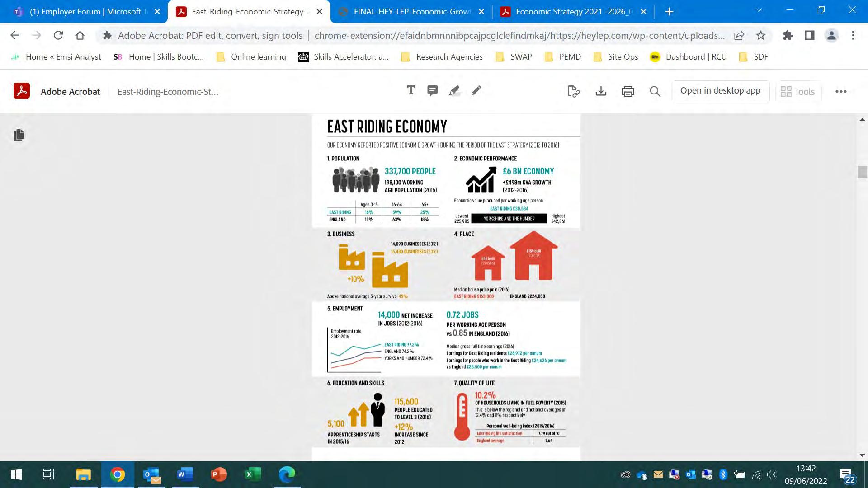The width and height of the screenshot is (868, 488).
Task: Click the Add Comment speech bubble icon
Action: [432, 91]
